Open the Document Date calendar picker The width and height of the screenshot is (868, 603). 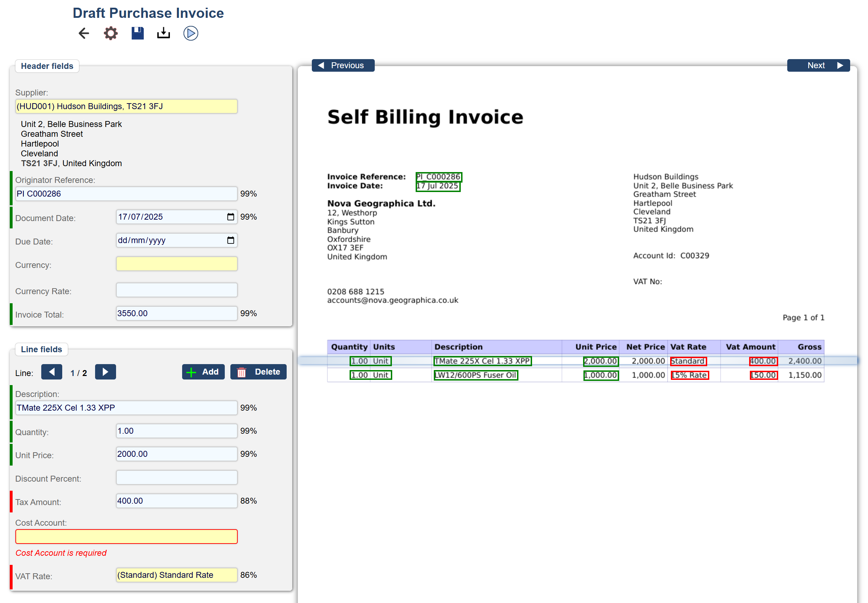(x=230, y=217)
